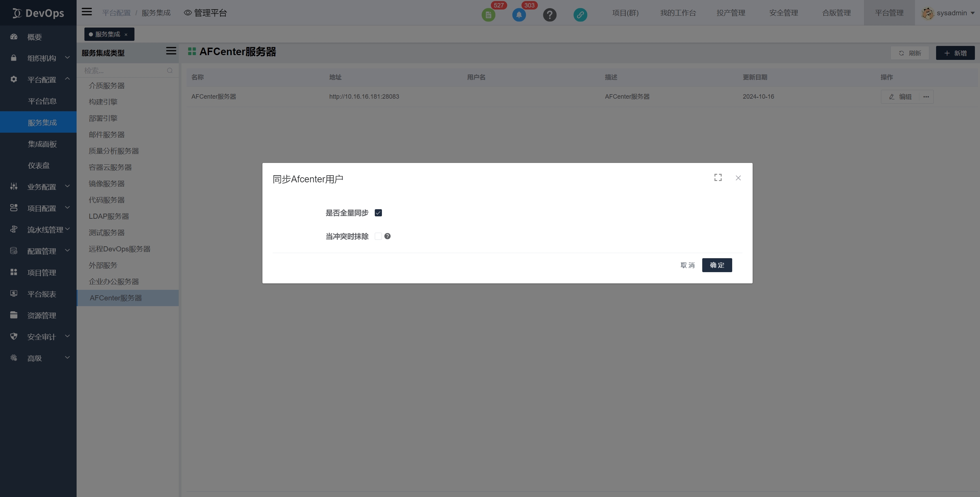
Task: Click the fullscreen icon in sync dialog
Action: pos(718,178)
